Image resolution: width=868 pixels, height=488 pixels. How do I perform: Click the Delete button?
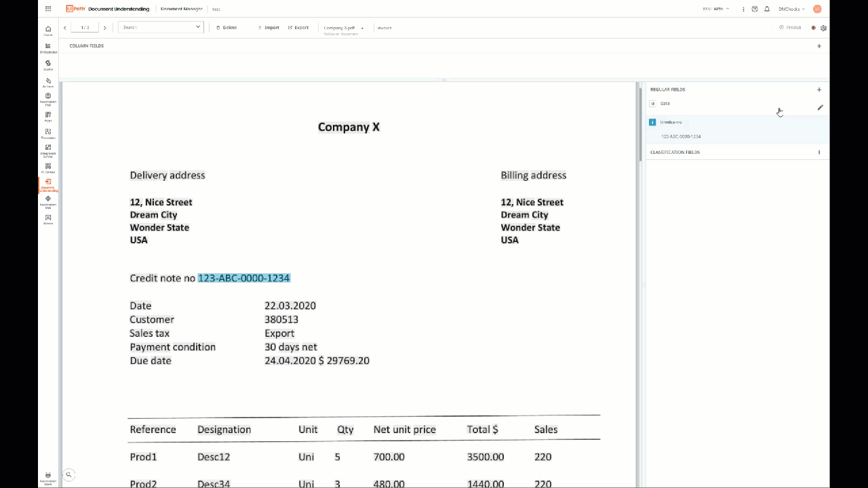(226, 28)
